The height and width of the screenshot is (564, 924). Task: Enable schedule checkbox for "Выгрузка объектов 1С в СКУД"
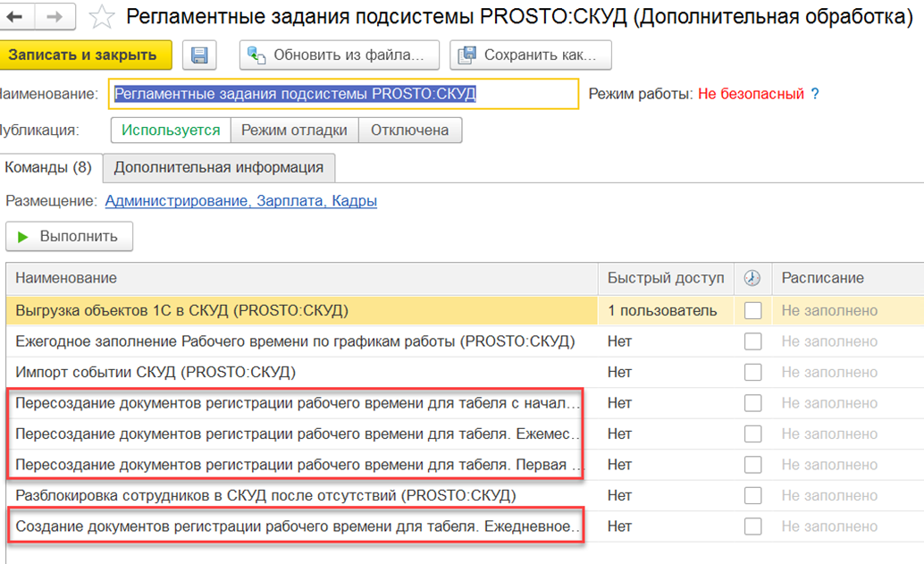(753, 311)
